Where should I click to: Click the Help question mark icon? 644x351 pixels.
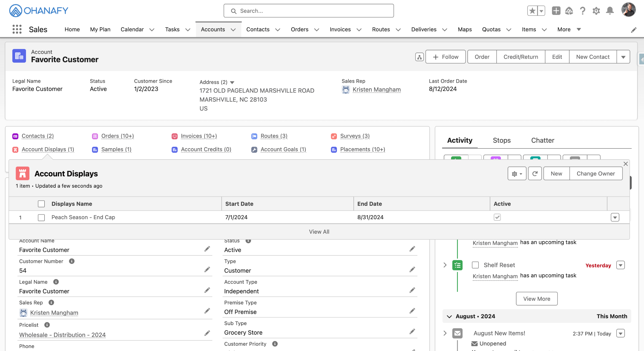tap(582, 11)
